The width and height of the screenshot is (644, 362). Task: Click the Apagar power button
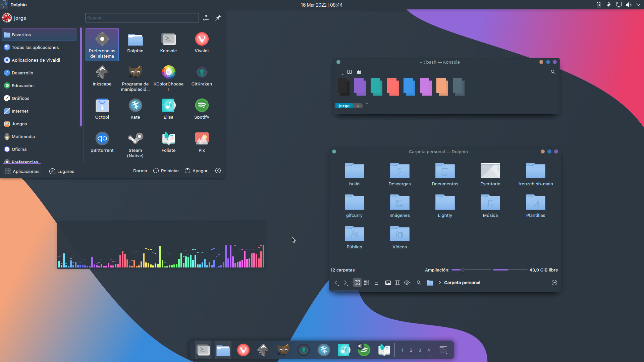point(196,171)
